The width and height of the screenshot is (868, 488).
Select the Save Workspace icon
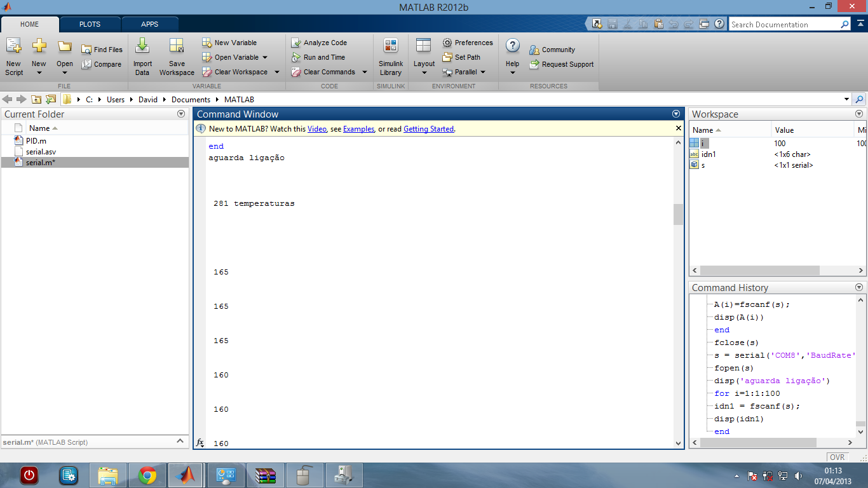coord(176,56)
